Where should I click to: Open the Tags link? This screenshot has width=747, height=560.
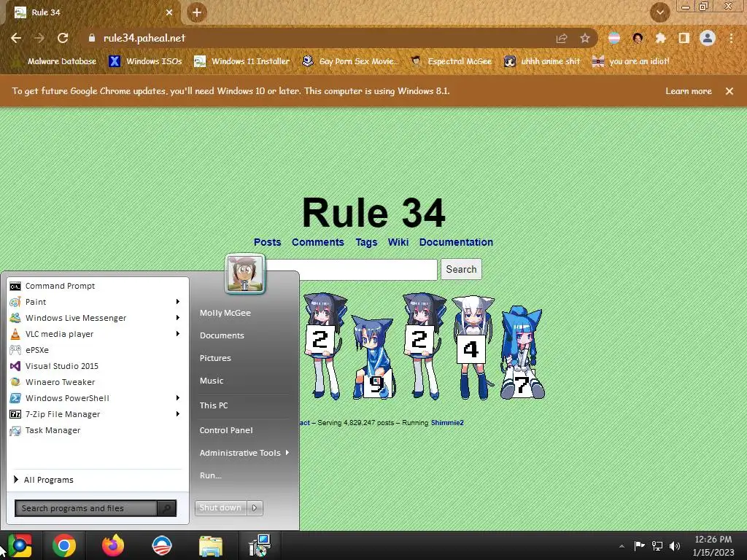point(366,242)
